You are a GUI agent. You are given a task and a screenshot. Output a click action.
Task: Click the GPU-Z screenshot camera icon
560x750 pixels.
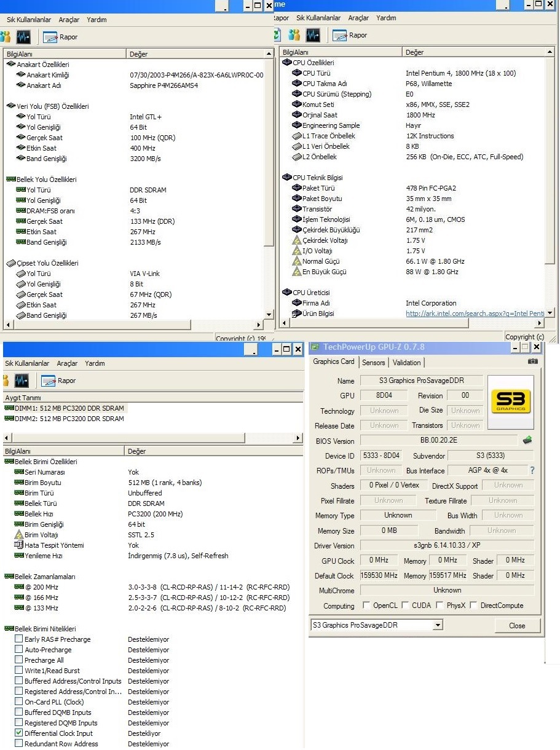(x=532, y=361)
